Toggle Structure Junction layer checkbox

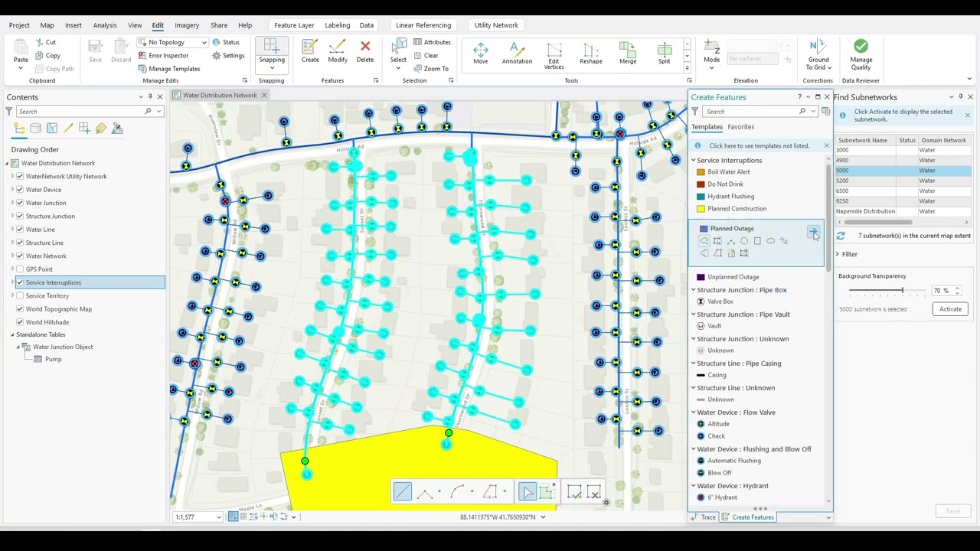[x=20, y=217]
